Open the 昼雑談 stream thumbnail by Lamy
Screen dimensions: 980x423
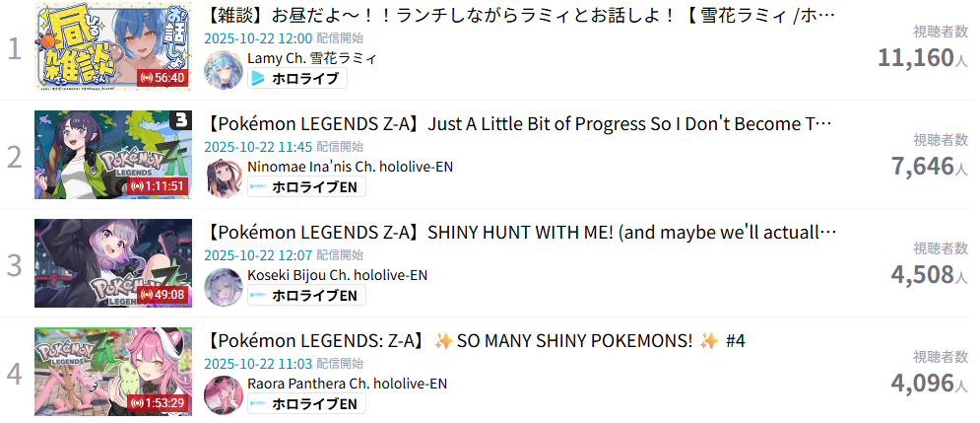pyautogui.click(x=113, y=46)
